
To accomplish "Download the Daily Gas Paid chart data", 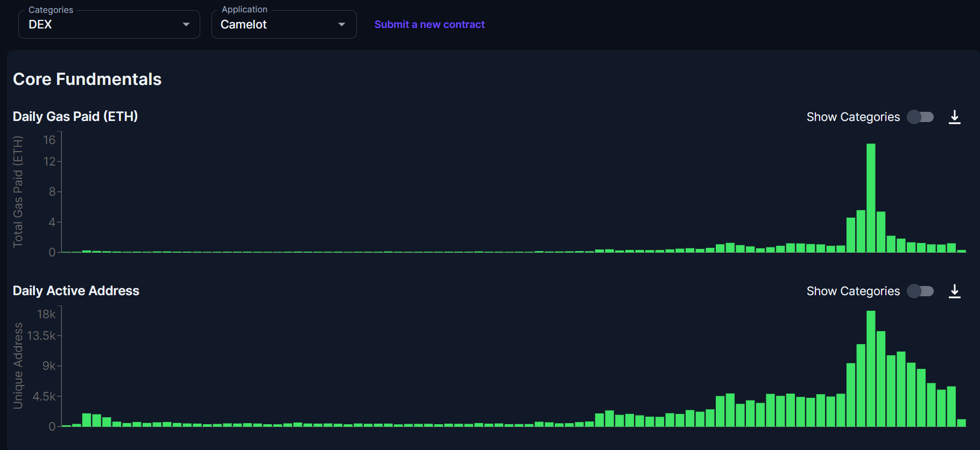I will pyautogui.click(x=954, y=117).
